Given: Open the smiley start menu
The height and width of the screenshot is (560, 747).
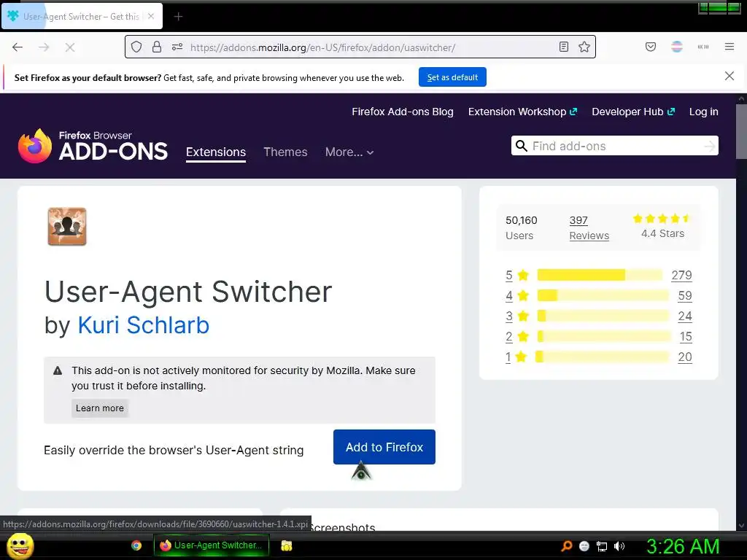Looking at the screenshot, I should [20, 546].
